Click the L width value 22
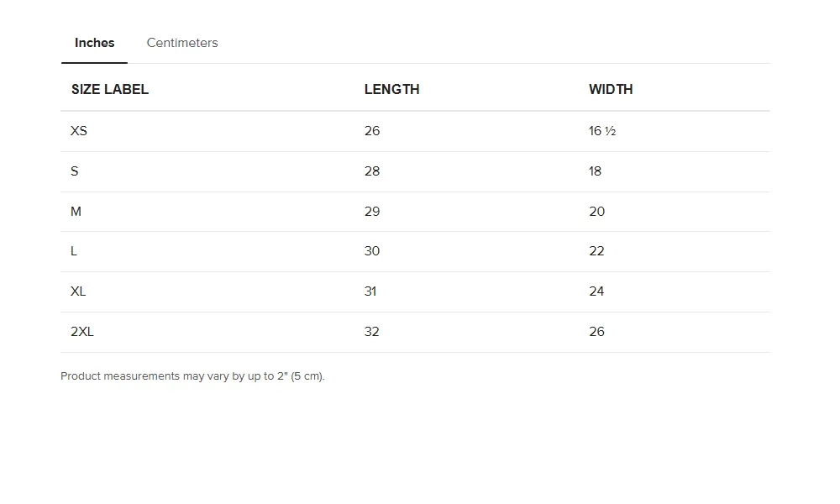 click(597, 251)
